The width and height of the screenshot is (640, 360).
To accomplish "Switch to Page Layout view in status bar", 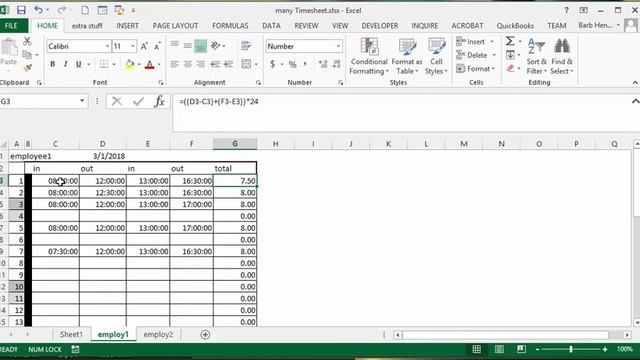I will (499, 349).
